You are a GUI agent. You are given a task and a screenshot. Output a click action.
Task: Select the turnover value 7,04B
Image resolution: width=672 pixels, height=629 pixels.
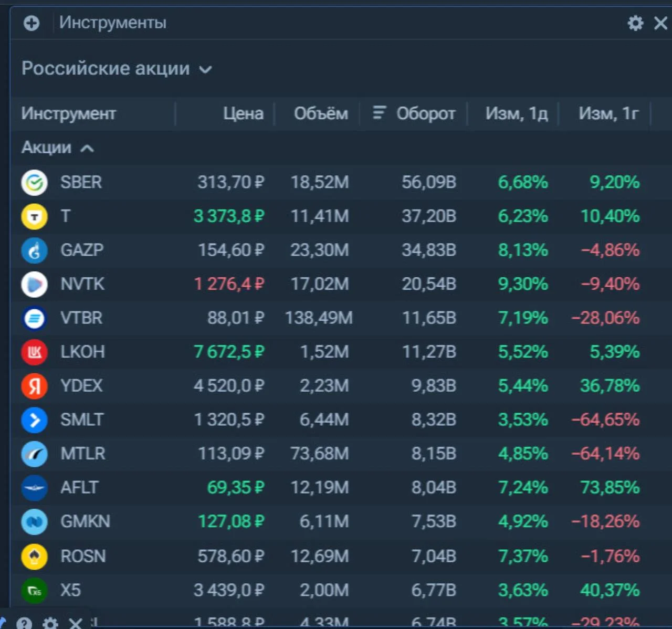434,556
